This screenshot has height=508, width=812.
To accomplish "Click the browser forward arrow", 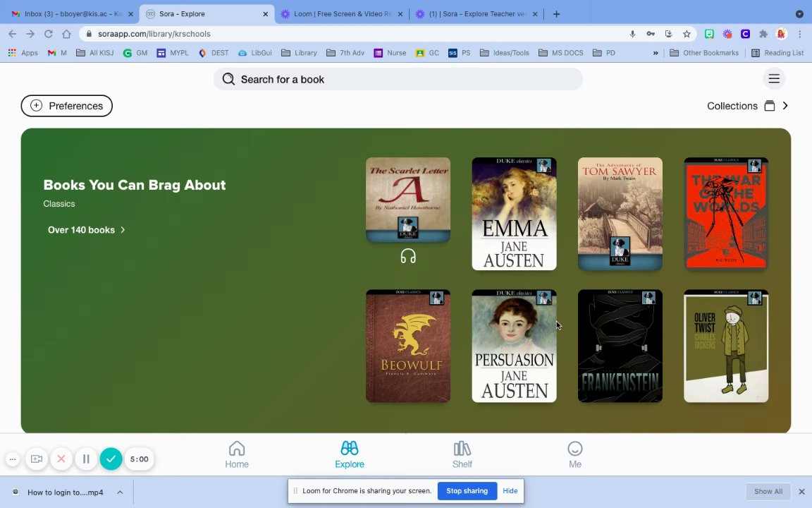I will 30,34.
